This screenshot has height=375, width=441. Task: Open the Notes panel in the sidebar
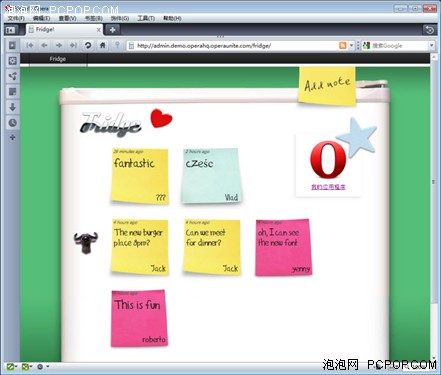point(13,92)
